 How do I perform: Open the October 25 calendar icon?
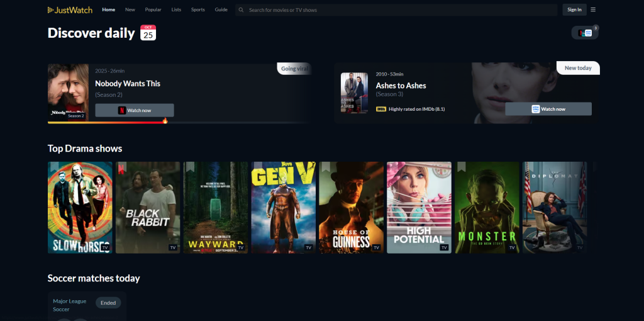[x=148, y=33]
